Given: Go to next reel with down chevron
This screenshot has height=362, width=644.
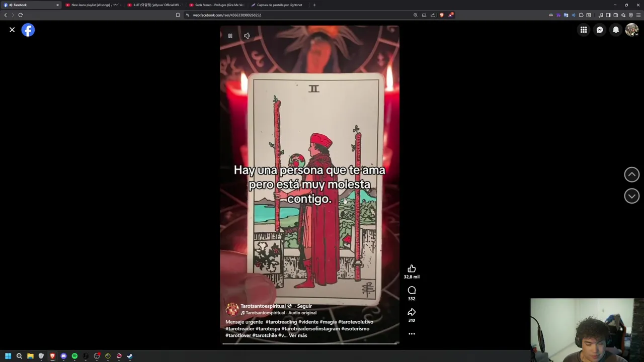Looking at the screenshot, I should [632, 196].
